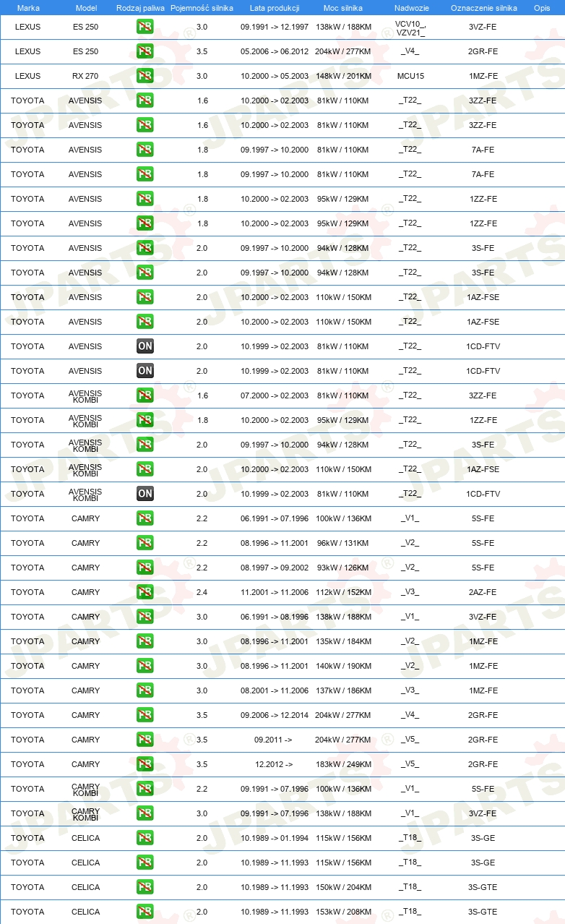
Task: Click the PB icon in the Camry 09.2006 -> 12.2014 row
Action: (x=145, y=715)
